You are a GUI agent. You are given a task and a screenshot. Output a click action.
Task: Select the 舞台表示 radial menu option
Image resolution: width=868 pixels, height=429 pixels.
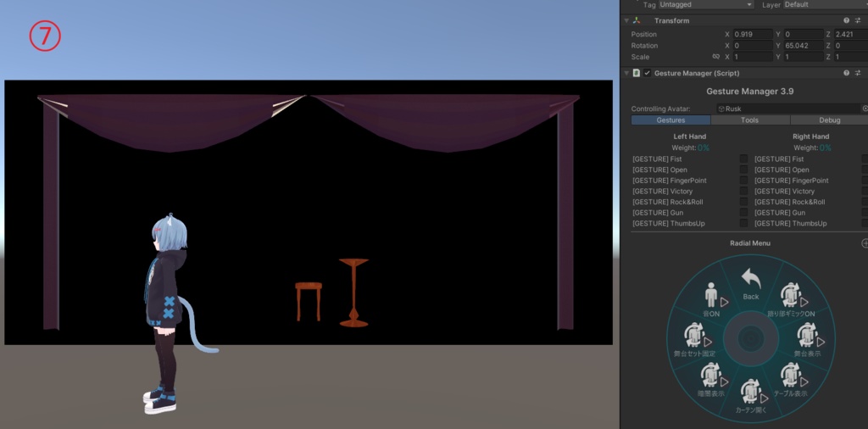(x=808, y=339)
